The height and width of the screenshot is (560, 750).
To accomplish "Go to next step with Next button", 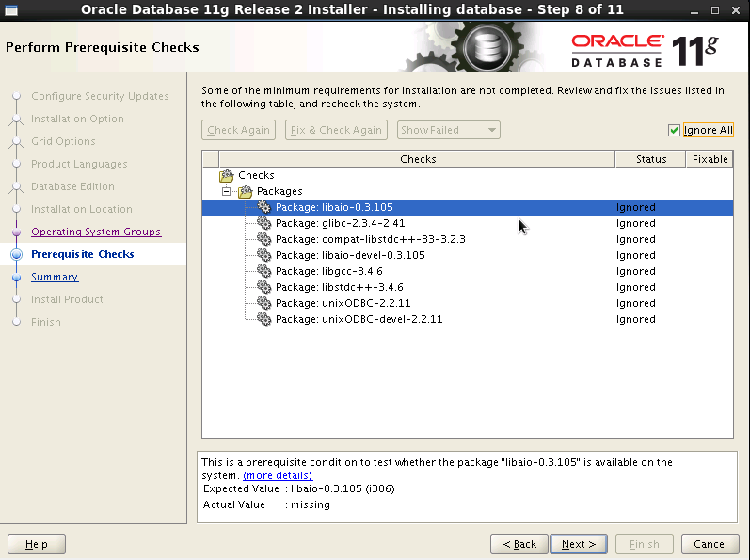I will pyautogui.click(x=579, y=544).
